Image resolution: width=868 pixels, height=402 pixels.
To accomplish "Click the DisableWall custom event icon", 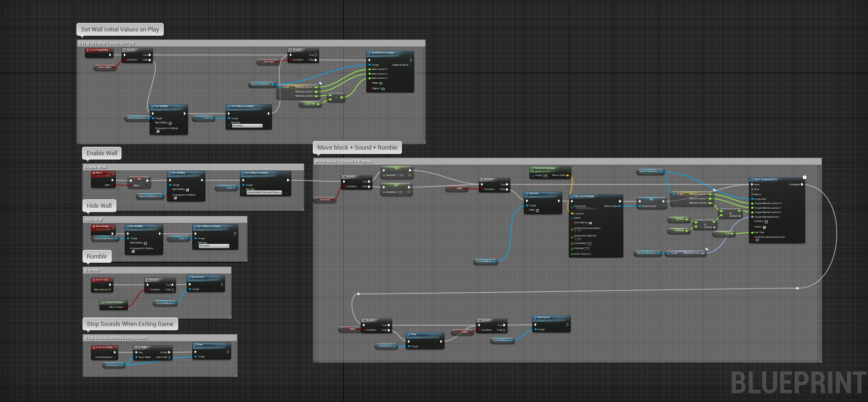I will [x=94, y=226].
